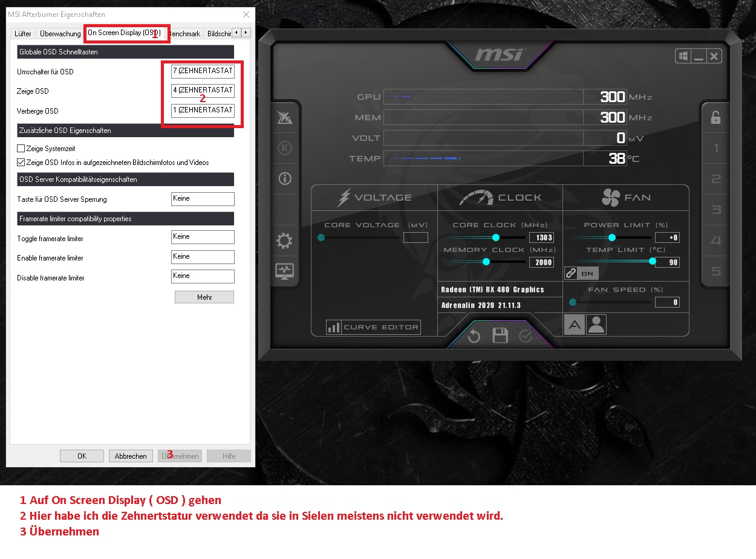Viewport: 756px width, 559px height.
Task: Click Taste für OSD Server Sperrung field
Action: click(203, 199)
